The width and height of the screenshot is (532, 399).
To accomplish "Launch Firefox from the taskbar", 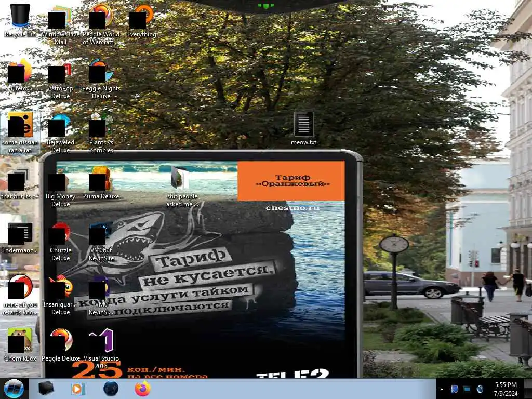I will pyautogui.click(x=143, y=389).
